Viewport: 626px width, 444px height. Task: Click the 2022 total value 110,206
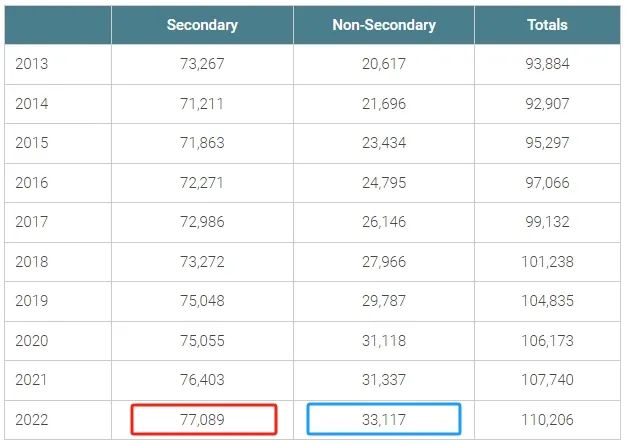click(547, 419)
